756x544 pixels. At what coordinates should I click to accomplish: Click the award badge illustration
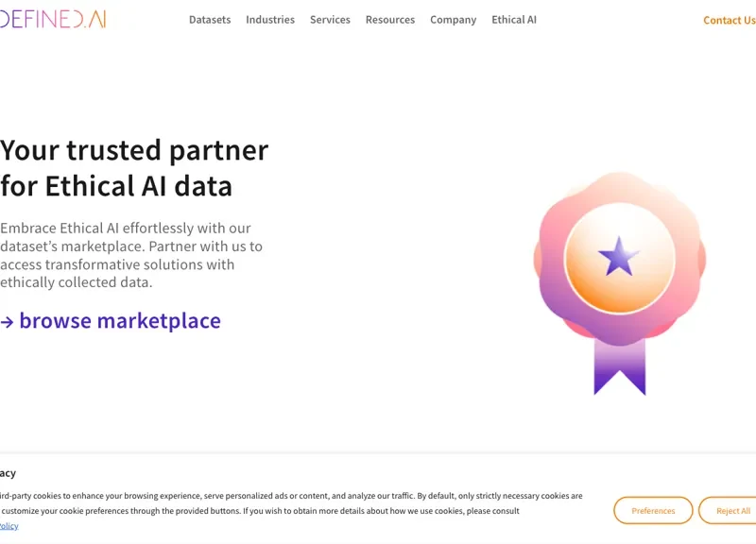619,274
